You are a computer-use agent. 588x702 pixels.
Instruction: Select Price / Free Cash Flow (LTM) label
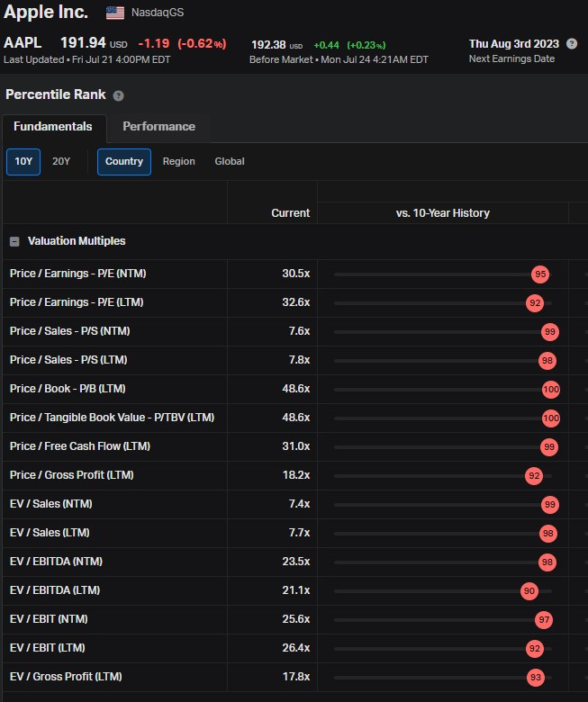80,446
